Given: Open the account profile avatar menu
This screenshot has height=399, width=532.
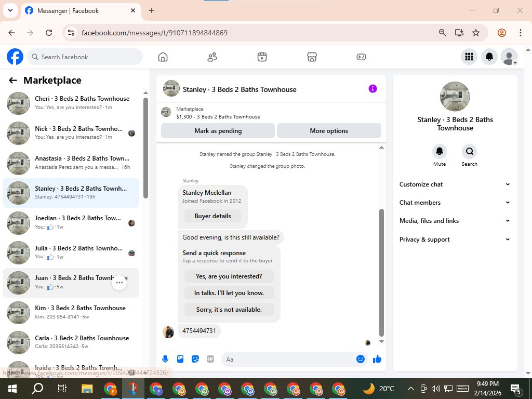Looking at the screenshot, I should (509, 57).
